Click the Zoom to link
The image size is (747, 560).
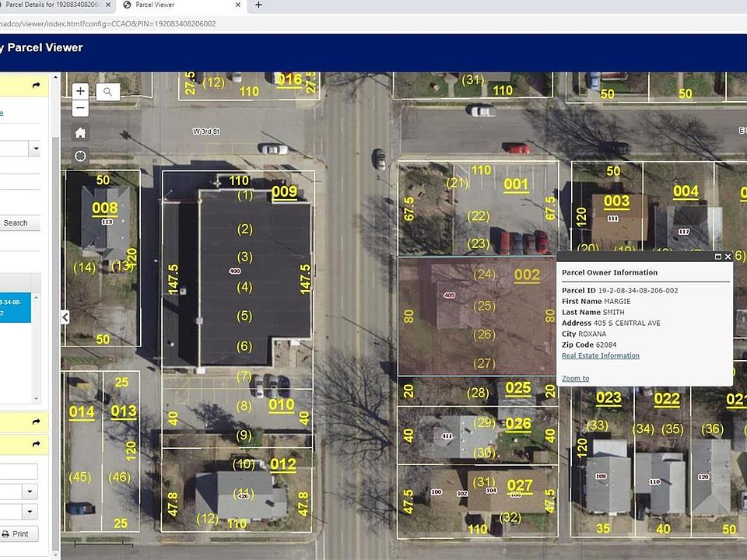point(575,379)
